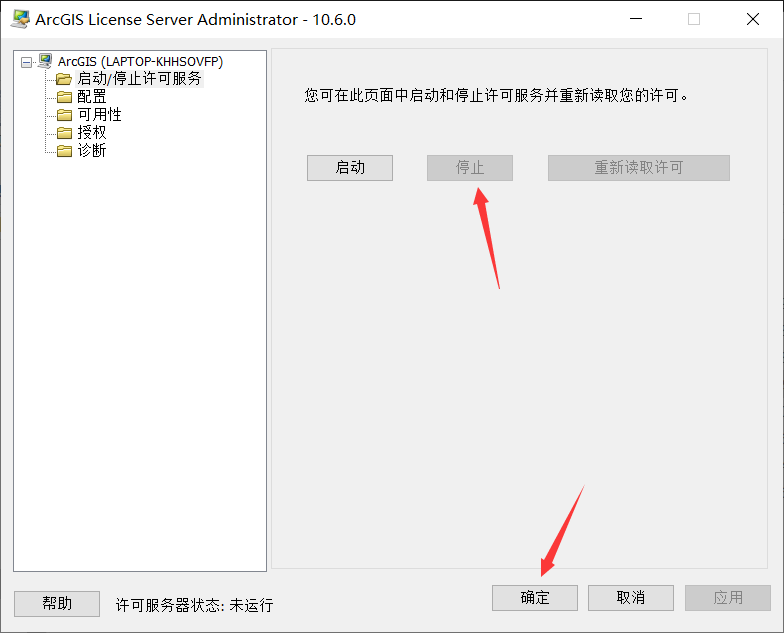
Task: Open help with the 帮助 button
Action: [x=57, y=604]
